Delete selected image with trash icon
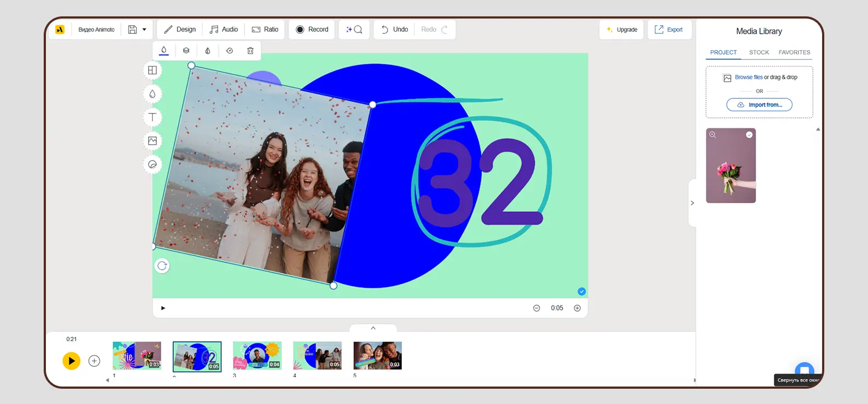Image resolution: width=868 pixels, height=404 pixels. (250, 51)
